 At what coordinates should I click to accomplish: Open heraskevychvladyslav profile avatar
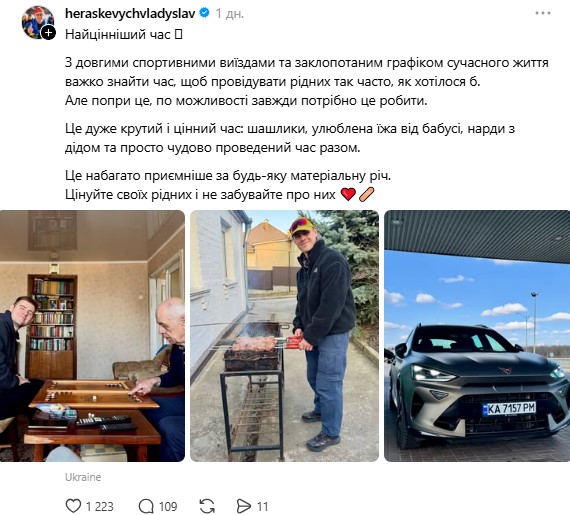tap(37, 22)
